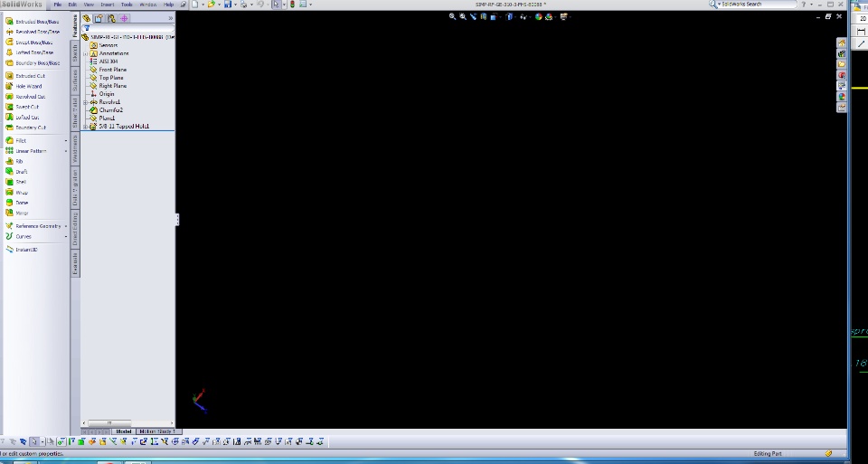Click the feature tree filter field
Screen dimensions: 868x464
click(x=128, y=28)
